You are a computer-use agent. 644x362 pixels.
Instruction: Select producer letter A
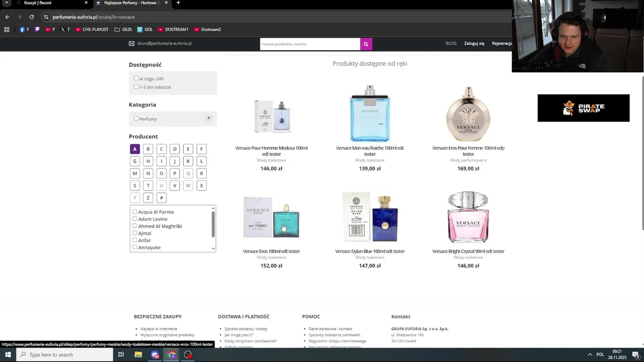tap(134, 149)
